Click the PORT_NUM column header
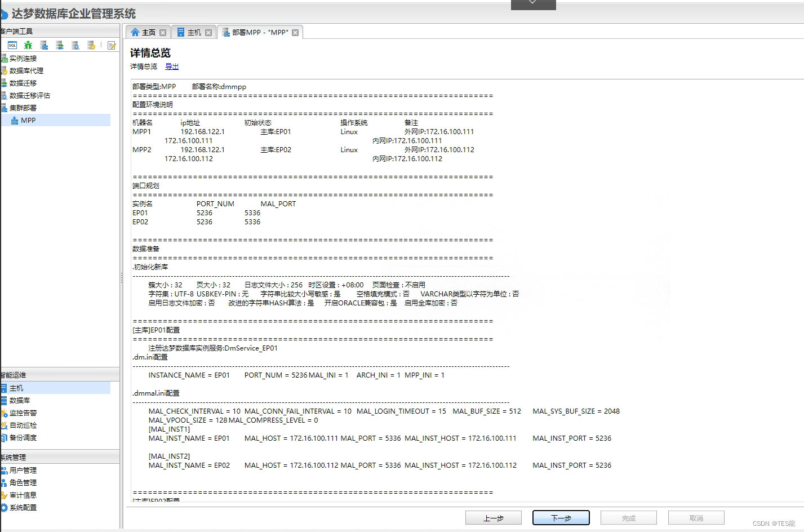This screenshot has height=532, width=804. click(215, 204)
